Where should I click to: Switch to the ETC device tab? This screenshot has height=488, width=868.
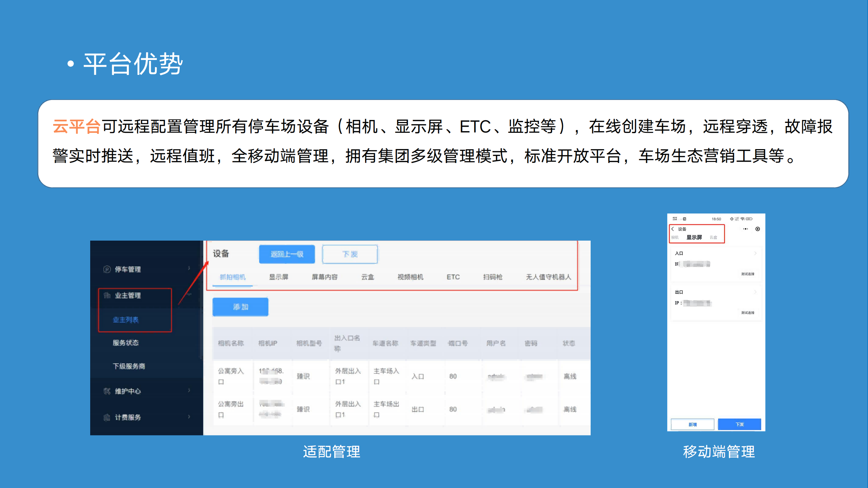tap(453, 277)
